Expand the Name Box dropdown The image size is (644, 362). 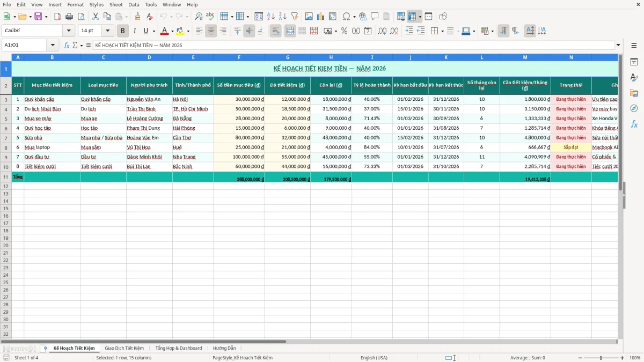(53, 45)
